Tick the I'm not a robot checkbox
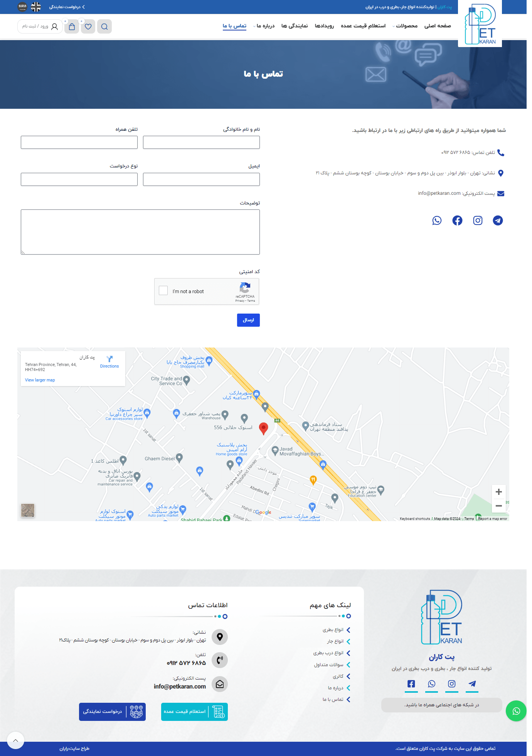The width and height of the screenshot is (532, 756). tap(163, 290)
